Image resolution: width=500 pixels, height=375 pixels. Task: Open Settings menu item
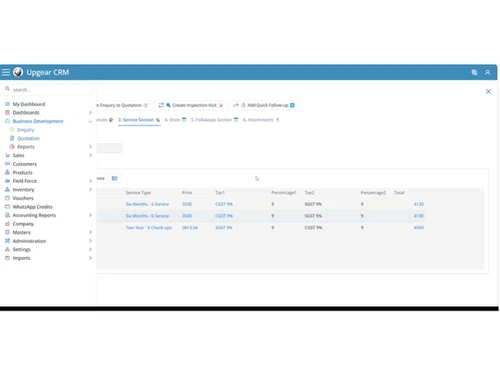[x=21, y=249]
